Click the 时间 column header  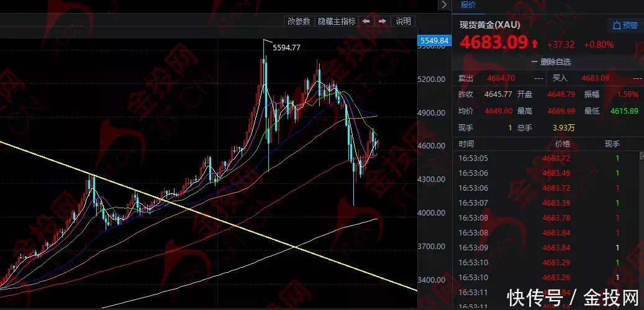point(466,144)
